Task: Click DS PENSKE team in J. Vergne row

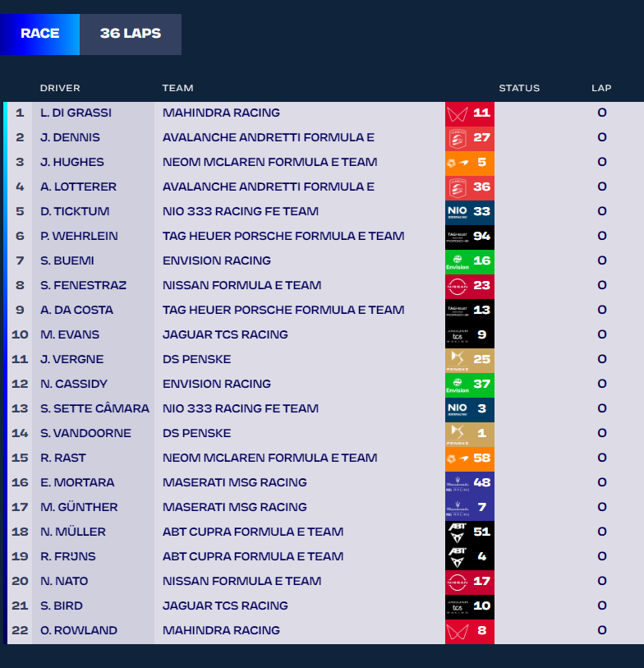Action: tap(196, 360)
